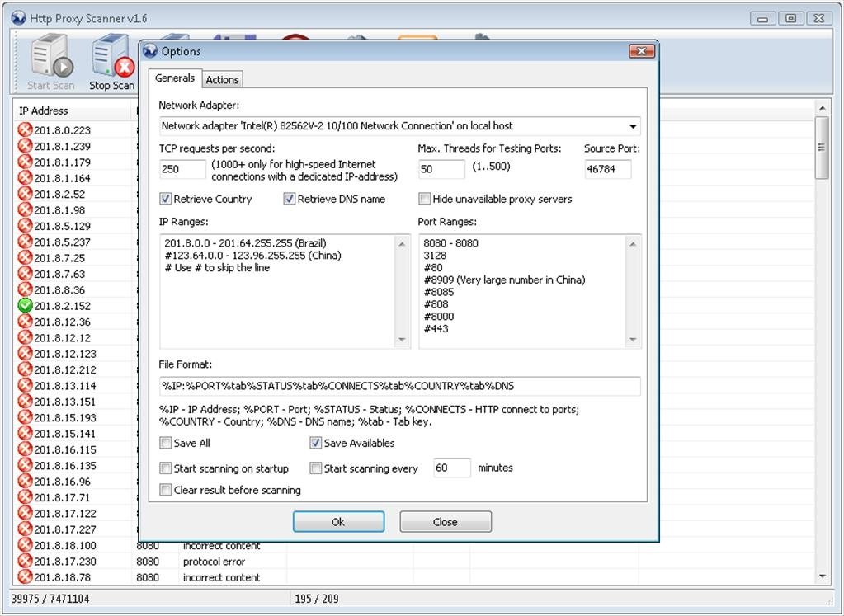844x616 pixels.
Task: Check the Save All checkbox
Action: coord(165,443)
